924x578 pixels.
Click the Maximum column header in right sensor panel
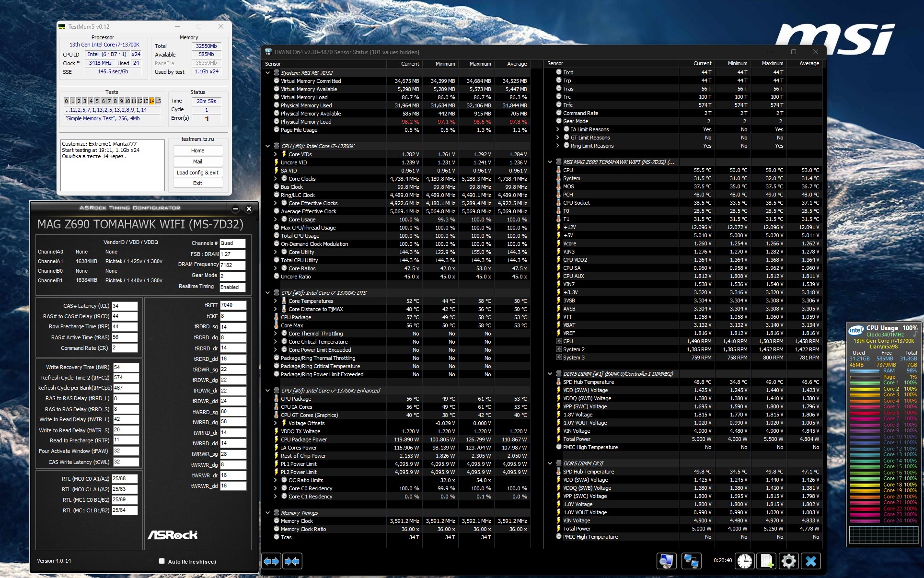[x=772, y=63]
